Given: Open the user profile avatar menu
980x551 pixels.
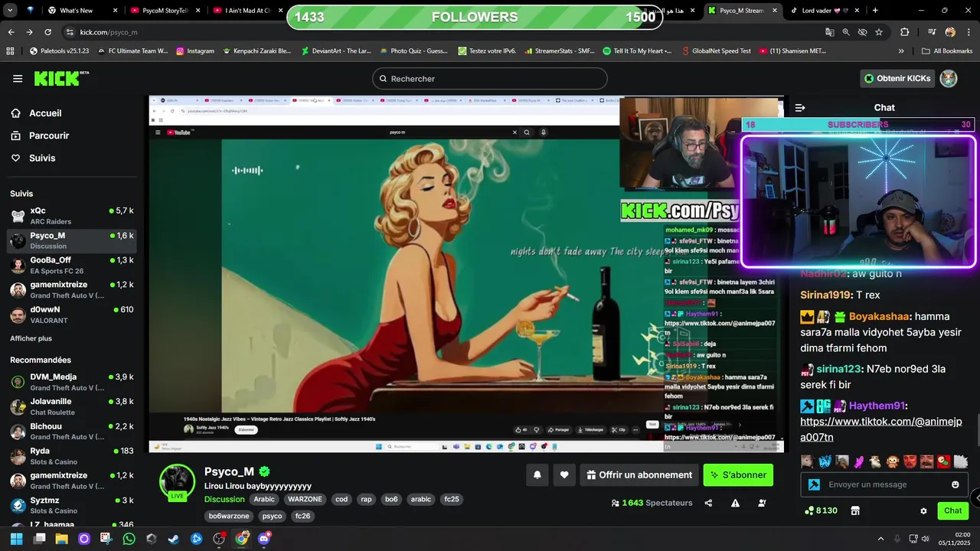Looking at the screenshot, I should pos(949,78).
